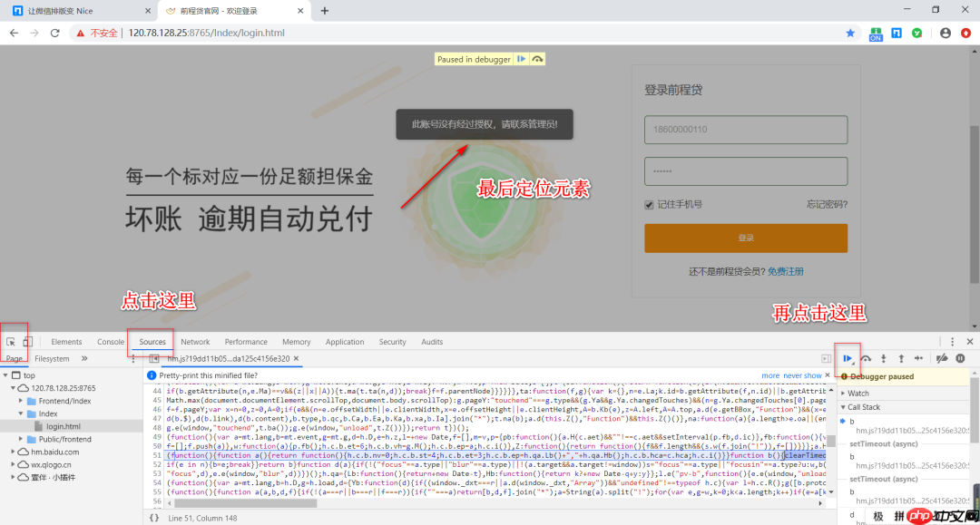
Task: Select the Step over next function call icon
Action: [x=866, y=358]
